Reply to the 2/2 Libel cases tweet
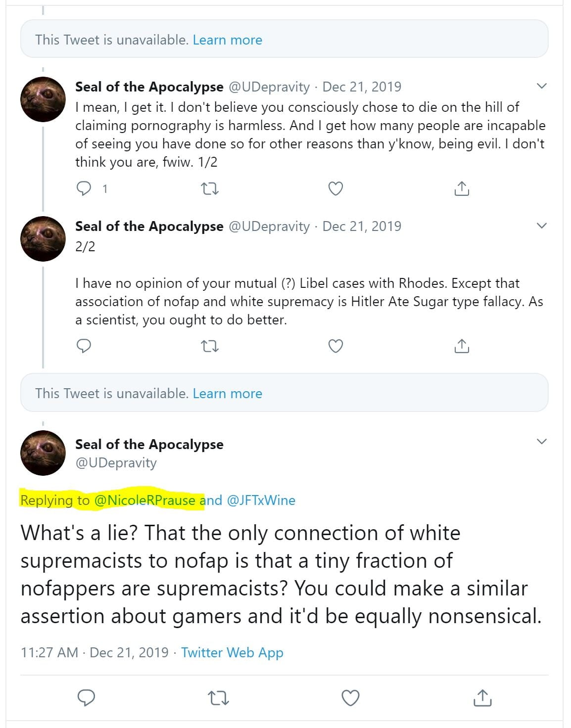571x728 pixels. click(84, 346)
